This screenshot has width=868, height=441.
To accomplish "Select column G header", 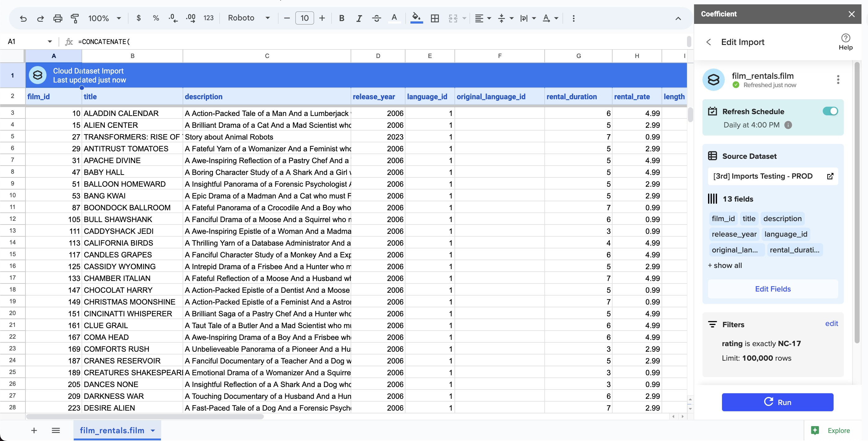I will (578, 56).
